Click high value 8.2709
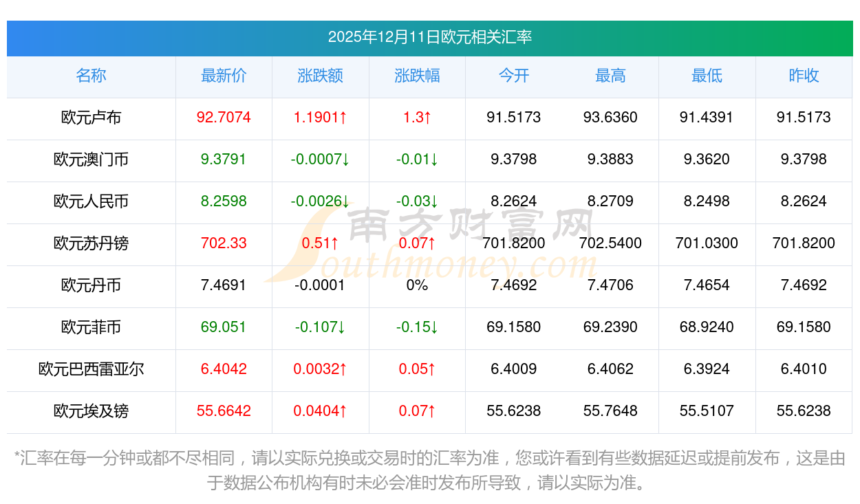Screen dimensions: 860x504 (610, 201)
